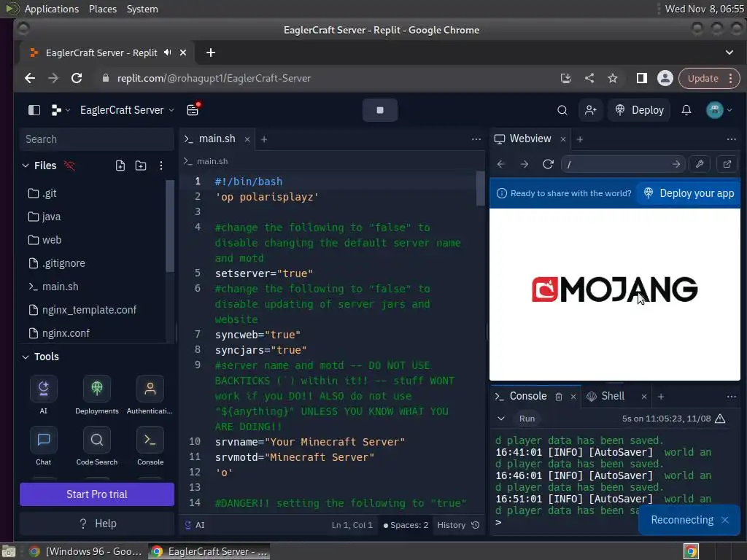Open the Chat tool
The width and height of the screenshot is (747, 560).
[43, 446]
